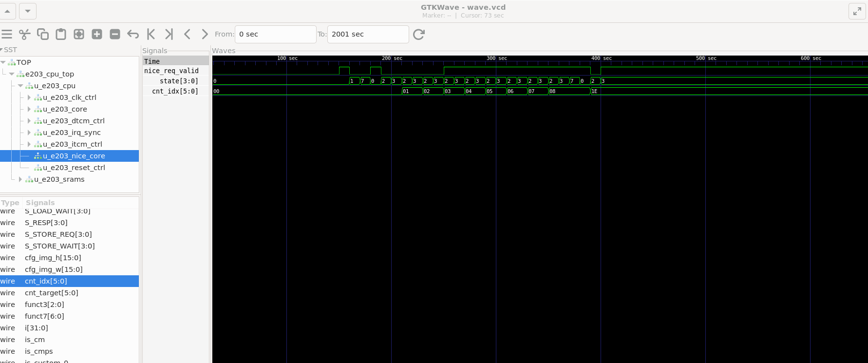This screenshot has height=363, width=868.
Task: Click the 400 sec timeline marker
Action: click(x=602, y=58)
